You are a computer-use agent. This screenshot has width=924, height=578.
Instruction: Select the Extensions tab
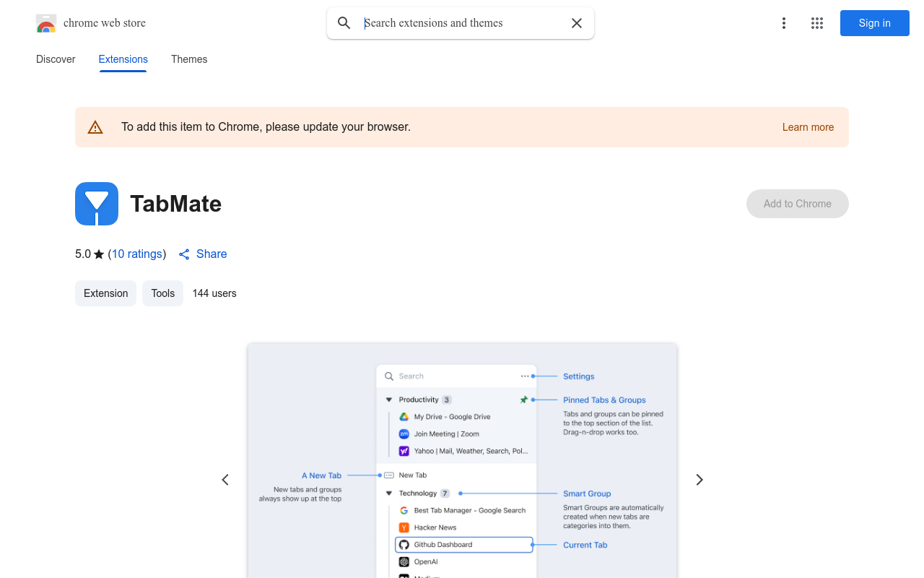123,59
